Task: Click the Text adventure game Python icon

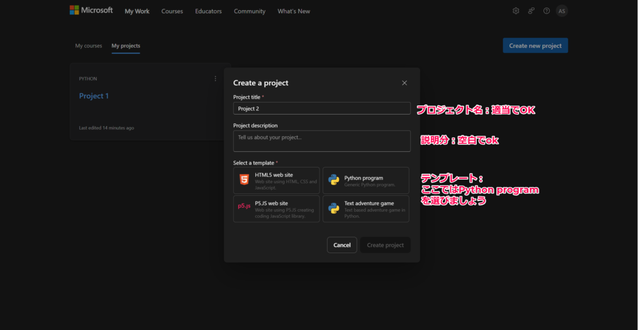Action: coord(334,208)
